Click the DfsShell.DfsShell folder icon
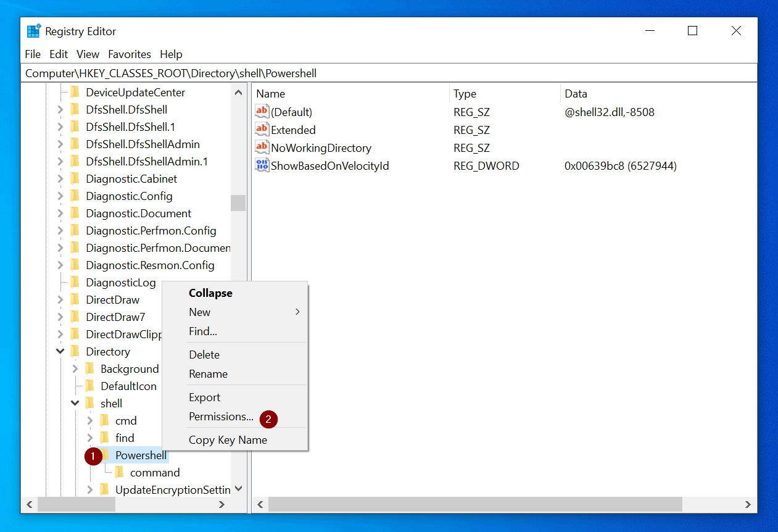Image resolution: width=778 pixels, height=532 pixels. pyautogui.click(x=75, y=109)
